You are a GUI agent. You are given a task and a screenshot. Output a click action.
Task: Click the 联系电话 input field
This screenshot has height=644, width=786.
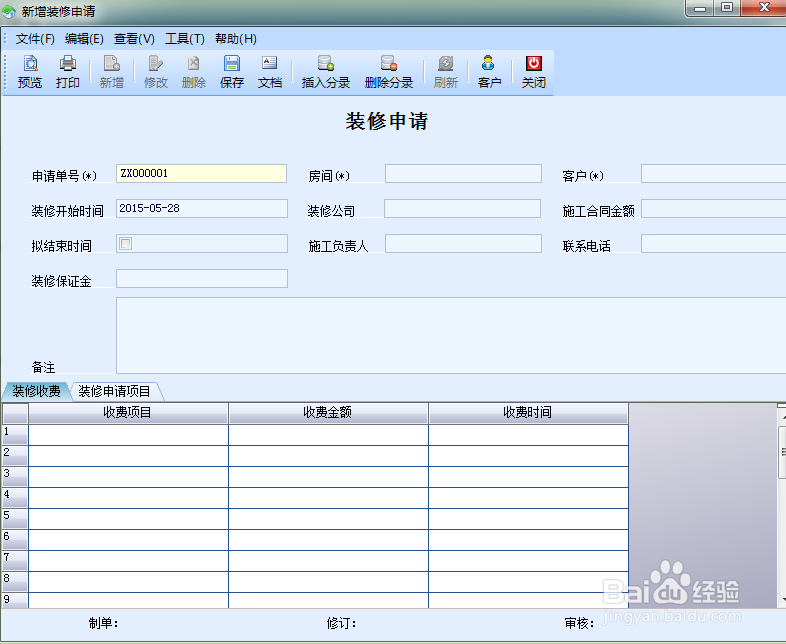point(713,244)
